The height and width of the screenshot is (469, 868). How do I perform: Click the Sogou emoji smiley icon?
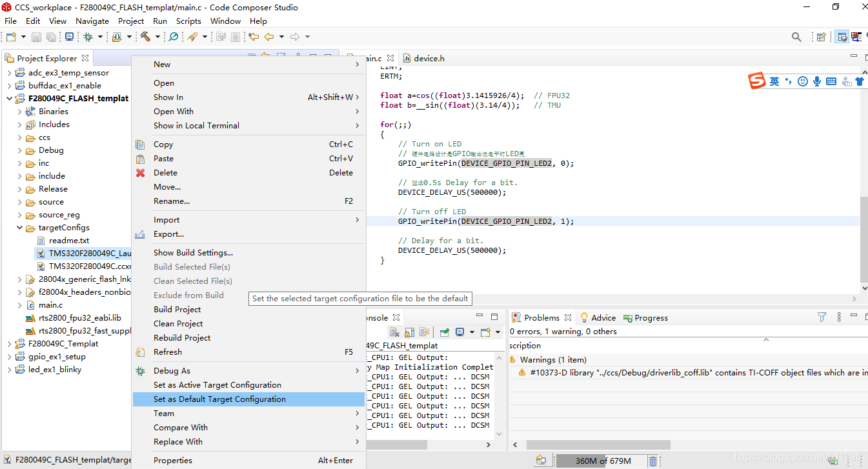(x=803, y=81)
